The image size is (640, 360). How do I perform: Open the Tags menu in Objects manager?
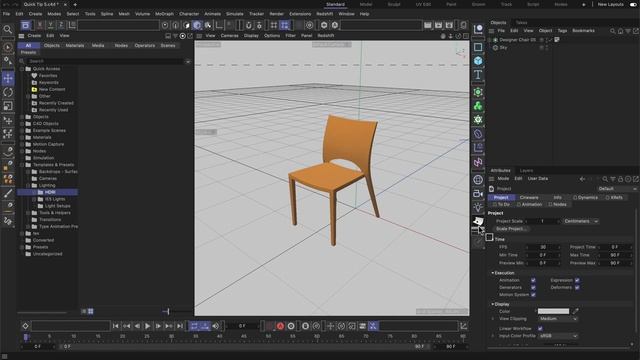562,31
